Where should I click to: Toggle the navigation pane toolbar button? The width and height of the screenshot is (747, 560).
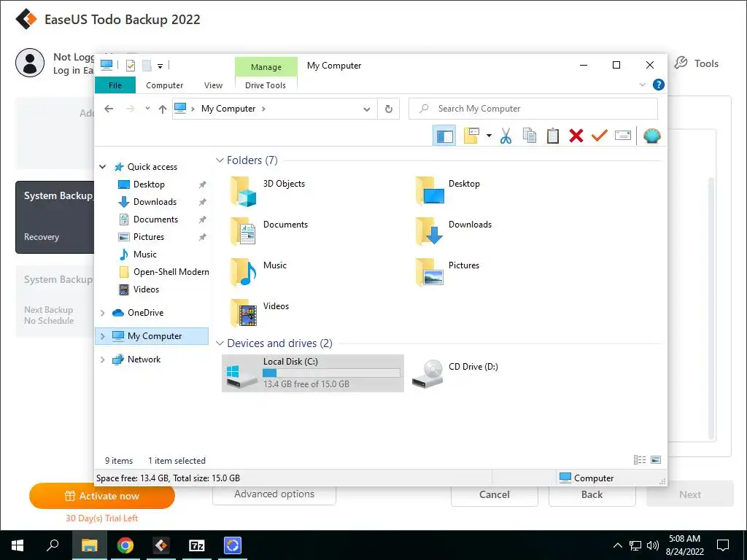click(444, 136)
